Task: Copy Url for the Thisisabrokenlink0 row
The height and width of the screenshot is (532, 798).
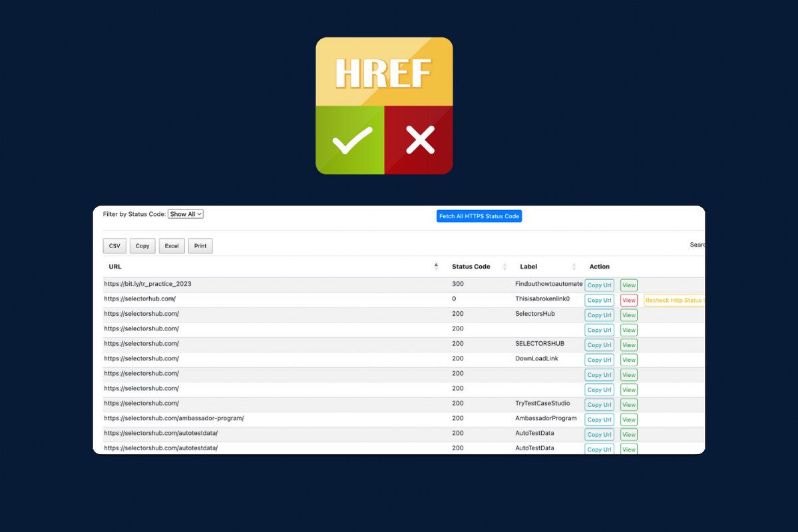Action: point(599,300)
